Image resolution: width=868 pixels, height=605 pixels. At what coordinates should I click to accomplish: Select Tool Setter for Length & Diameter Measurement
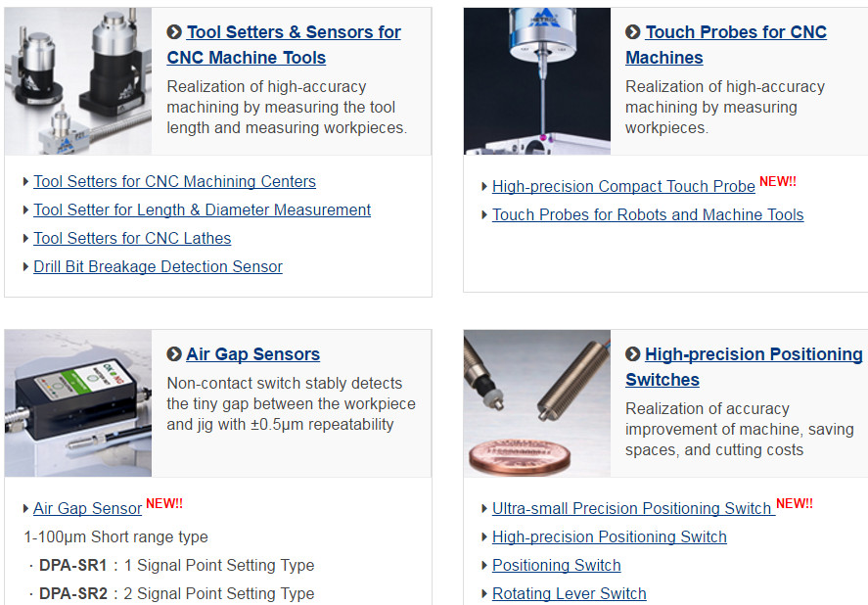[202, 209]
